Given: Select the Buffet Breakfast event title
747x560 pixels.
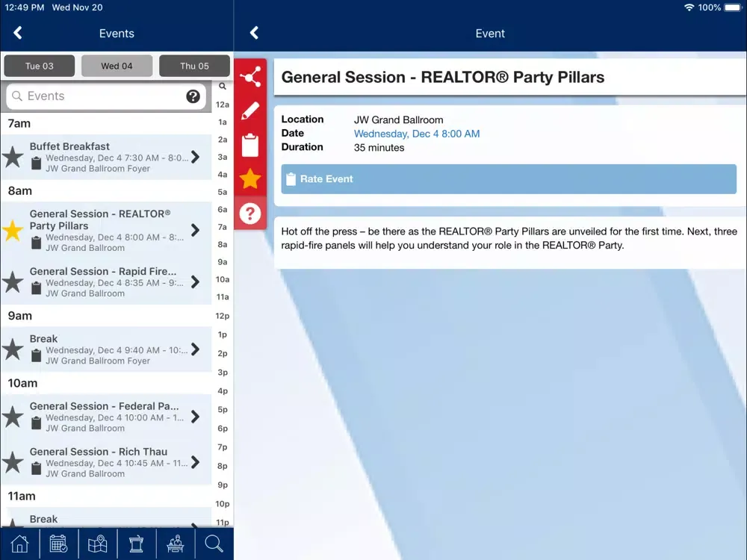Looking at the screenshot, I should tap(69, 146).
